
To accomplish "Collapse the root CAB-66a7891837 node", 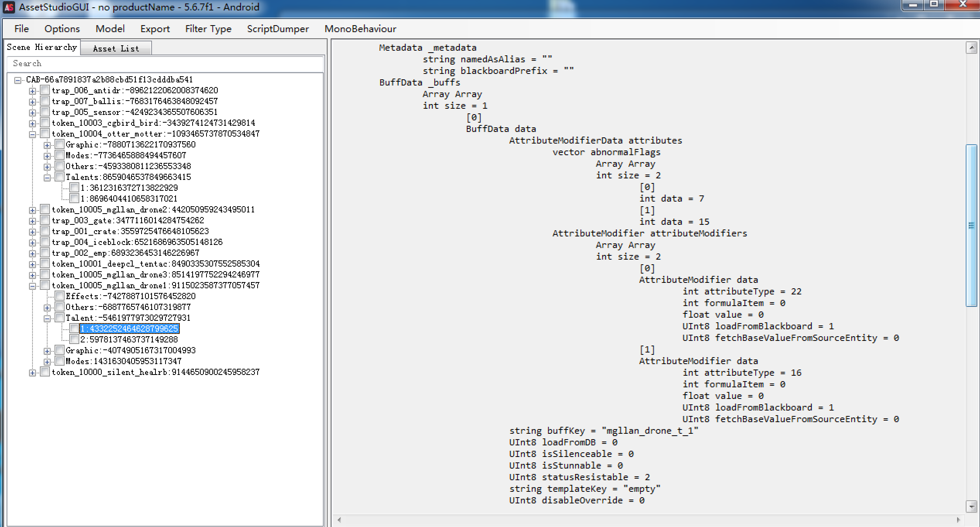I will [18, 80].
